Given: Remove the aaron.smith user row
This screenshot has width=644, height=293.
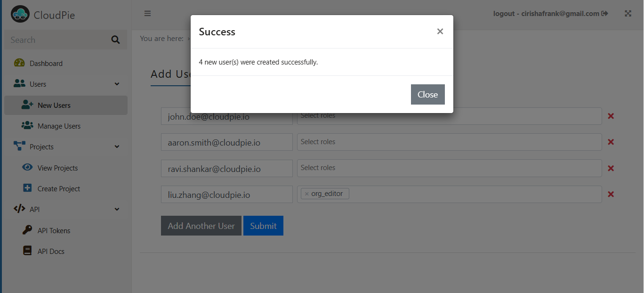Looking at the screenshot, I should point(611,142).
